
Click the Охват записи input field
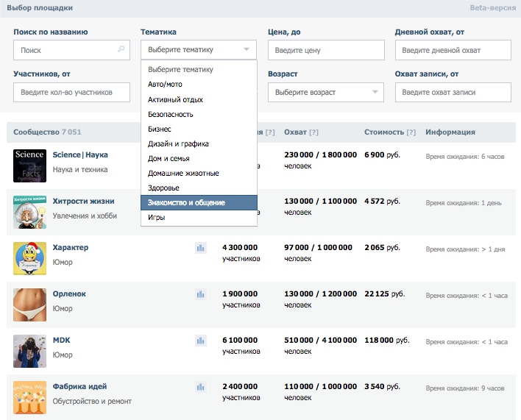click(x=453, y=93)
